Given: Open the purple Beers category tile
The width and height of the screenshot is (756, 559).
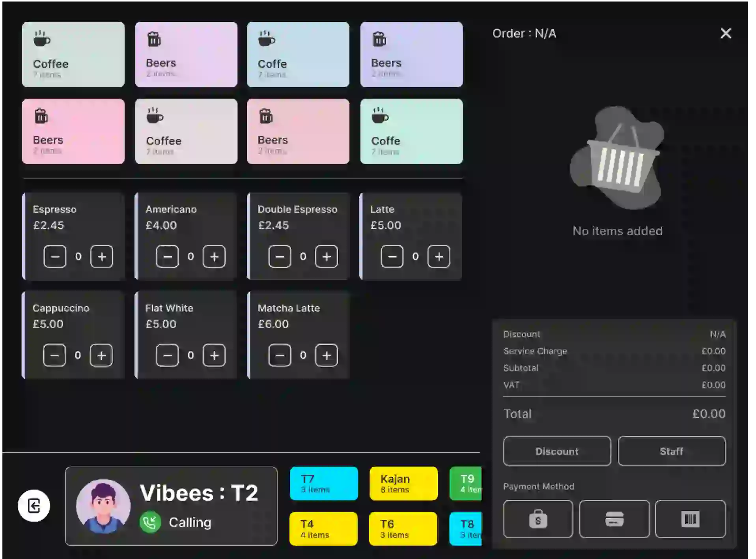Looking at the screenshot, I should click(x=412, y=54).
